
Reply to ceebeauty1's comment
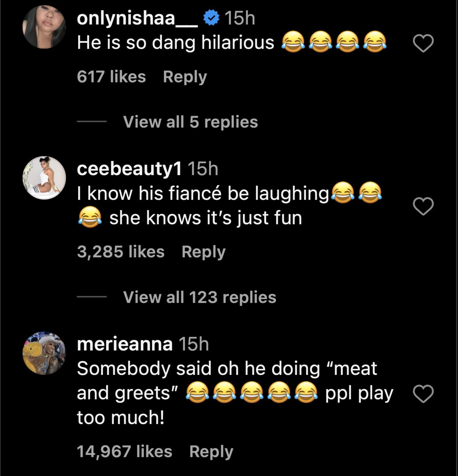coord(203,251)
